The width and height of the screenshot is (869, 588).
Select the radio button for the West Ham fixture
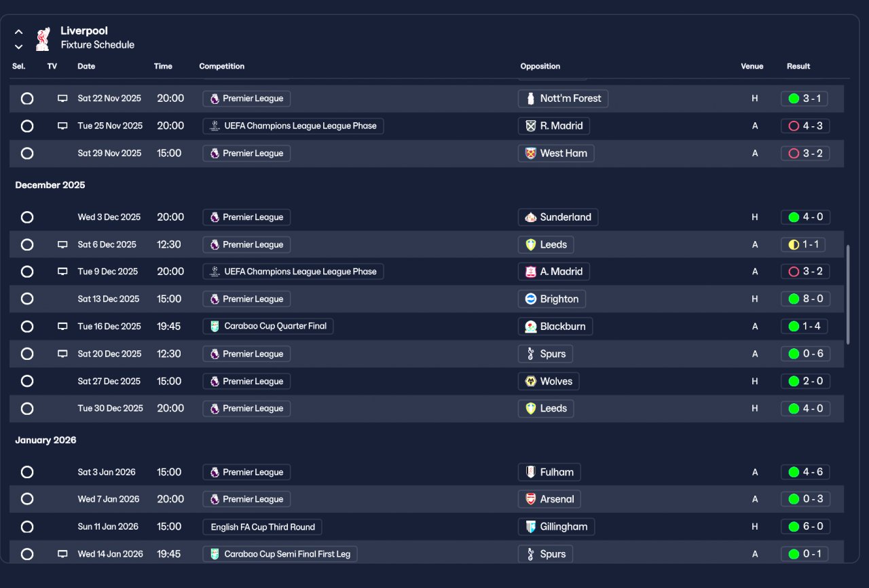27,153
